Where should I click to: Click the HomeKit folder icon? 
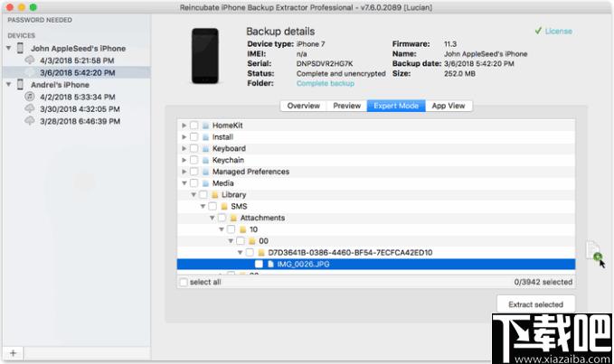(x=205, y=126)
